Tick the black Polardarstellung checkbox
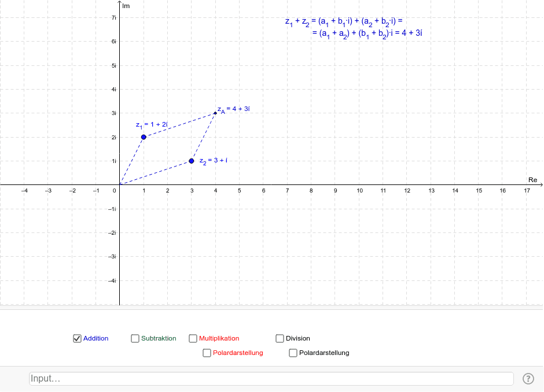This screenshot has height=392, width=544. (x=293, y=353)
